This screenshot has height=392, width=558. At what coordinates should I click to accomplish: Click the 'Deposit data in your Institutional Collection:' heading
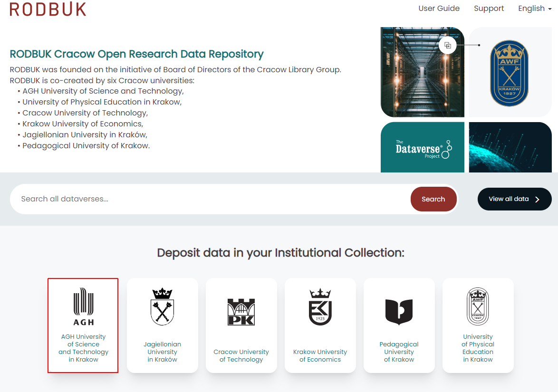tap(280, 253)
